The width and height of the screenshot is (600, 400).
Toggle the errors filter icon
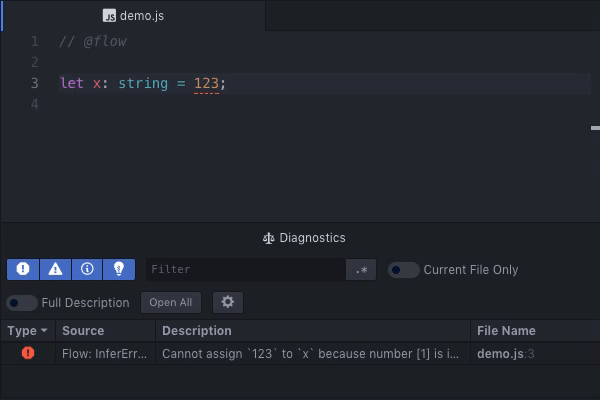pyautogui.click(x=23, y=269)
